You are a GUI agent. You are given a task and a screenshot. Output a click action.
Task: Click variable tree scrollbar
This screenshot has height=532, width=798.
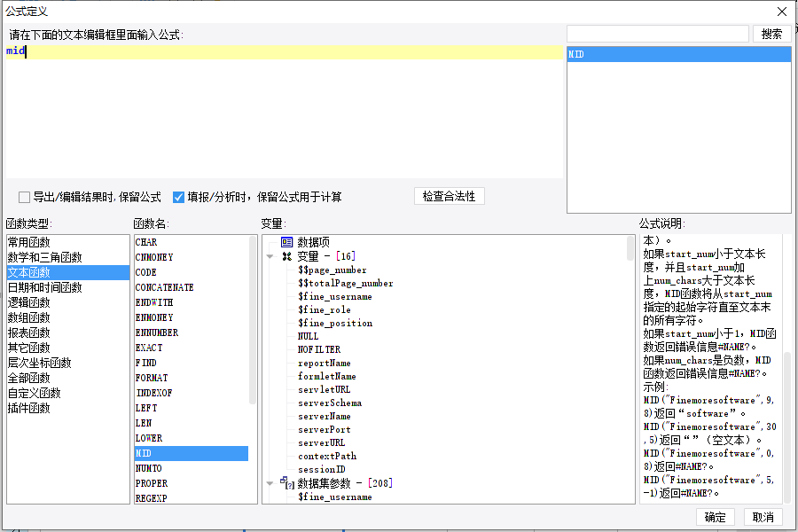coord(630,248)
